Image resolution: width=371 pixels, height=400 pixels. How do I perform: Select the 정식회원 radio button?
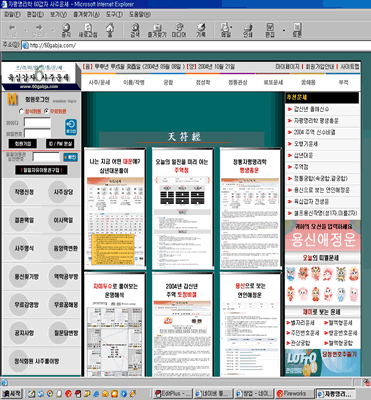(x=21, y=111)
